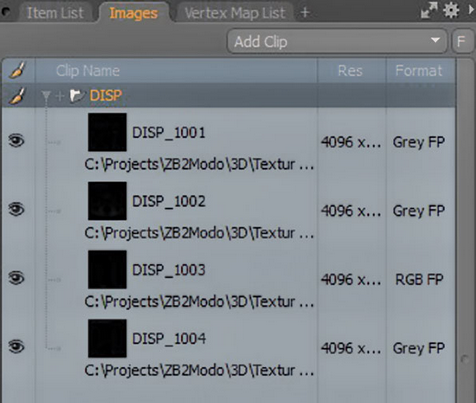This screenshot has width=476, height=403.
Task: Collapse the DISP group with its triangle
Action: [x=46, y=96]
